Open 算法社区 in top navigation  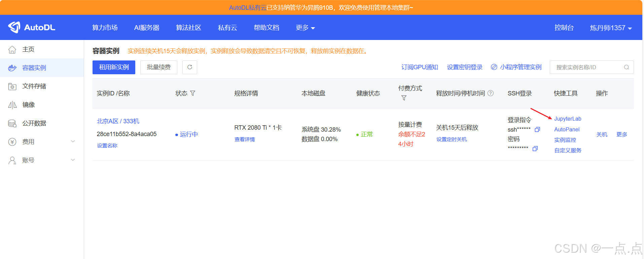[x=188, y=28]
